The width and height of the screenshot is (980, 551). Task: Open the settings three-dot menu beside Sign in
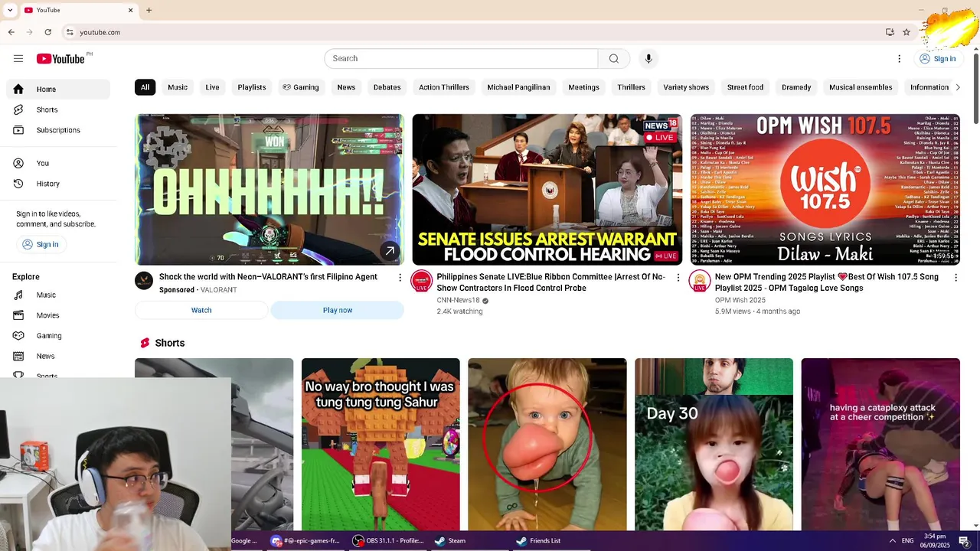[900, 59]
